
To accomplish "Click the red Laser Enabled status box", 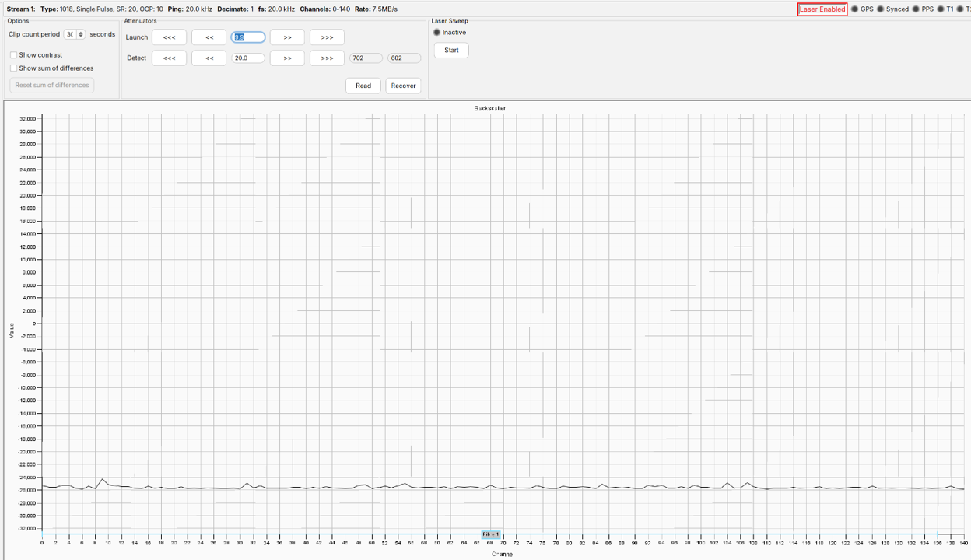I will click(x=822, y=9).
